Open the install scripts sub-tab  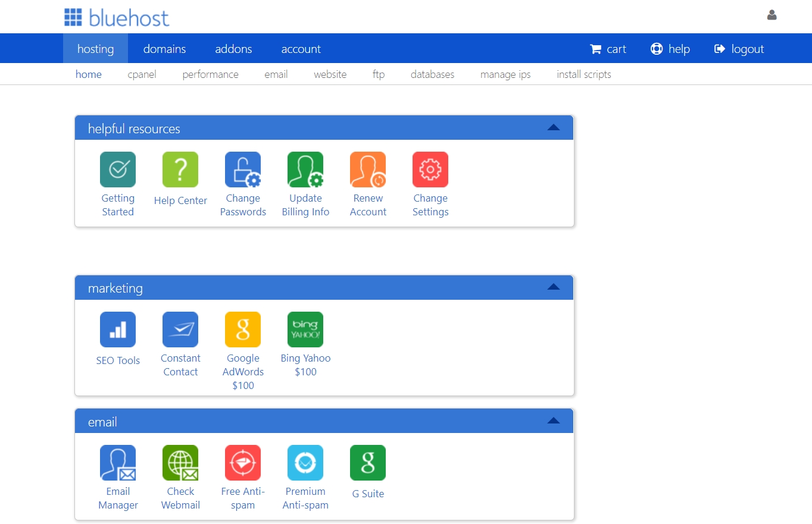coord(584,74)
